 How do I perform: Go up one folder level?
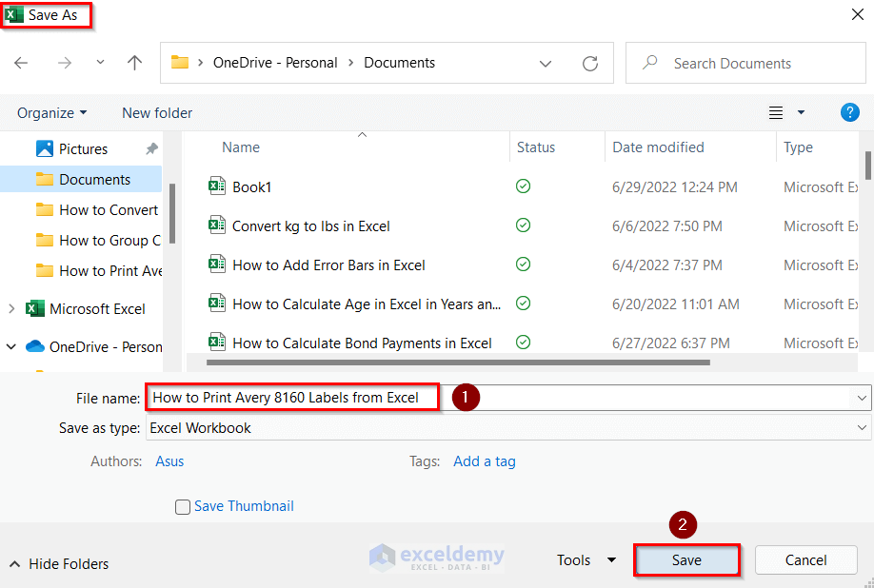[x=134, y=63]
